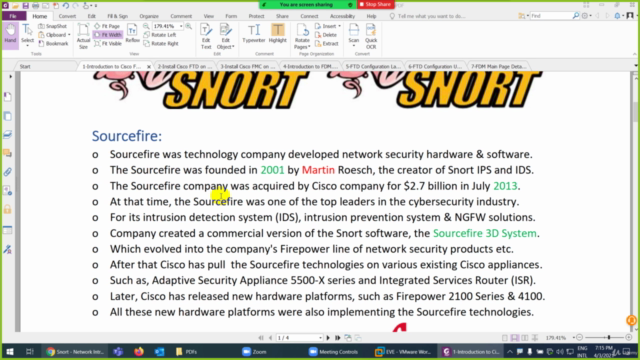Open the comments panel in left sidebar

[x=8, y=153]
